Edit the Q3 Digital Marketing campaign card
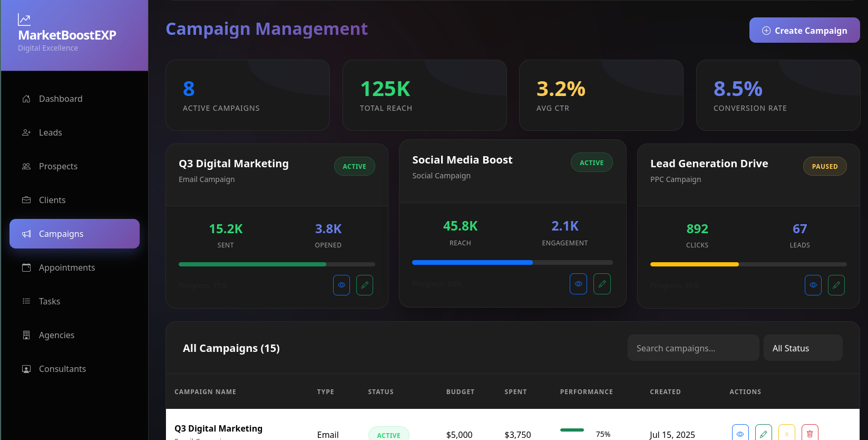This screenshot has height=440, width=868. [x=364, y=285]
